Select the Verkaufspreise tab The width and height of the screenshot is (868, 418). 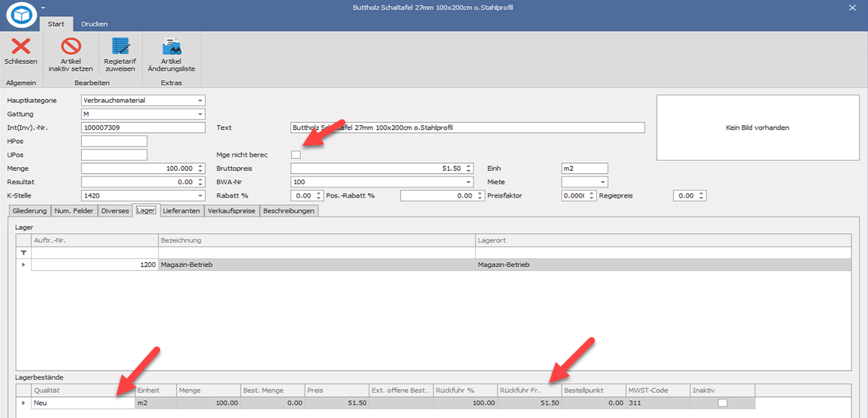click(232, 211)
